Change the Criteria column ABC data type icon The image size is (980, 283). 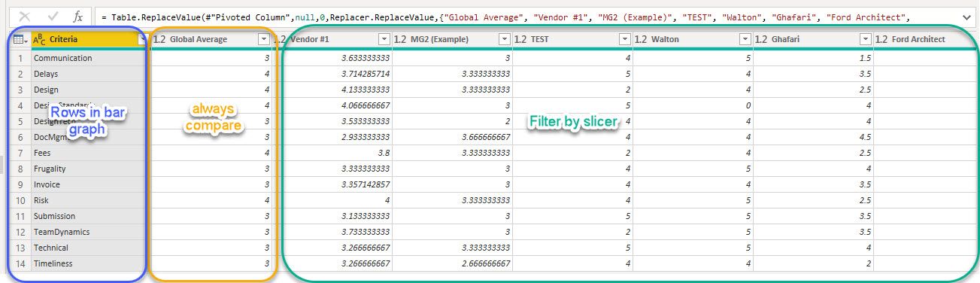click(x=39, y=39)
